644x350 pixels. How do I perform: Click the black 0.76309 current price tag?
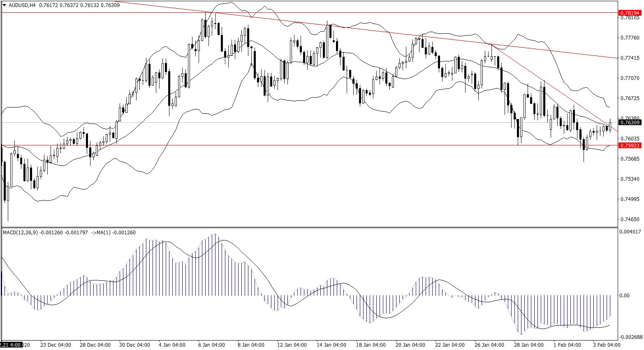pyautogui.click(x=630, y=122)
